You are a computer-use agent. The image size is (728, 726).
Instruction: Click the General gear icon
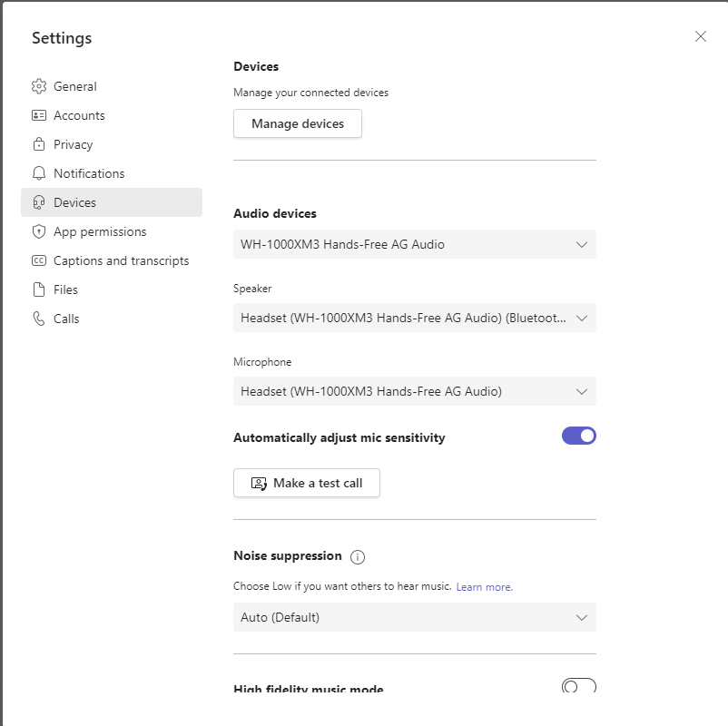[38, 86]
